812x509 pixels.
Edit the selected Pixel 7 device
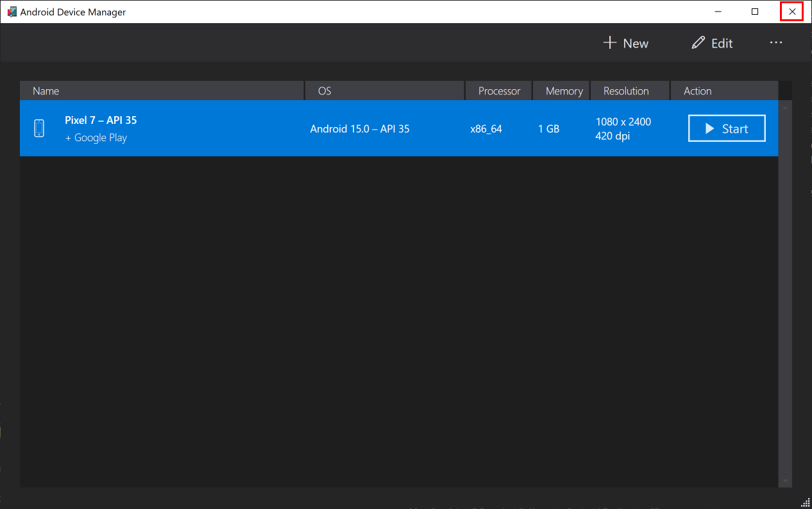(x=712, y=42)
